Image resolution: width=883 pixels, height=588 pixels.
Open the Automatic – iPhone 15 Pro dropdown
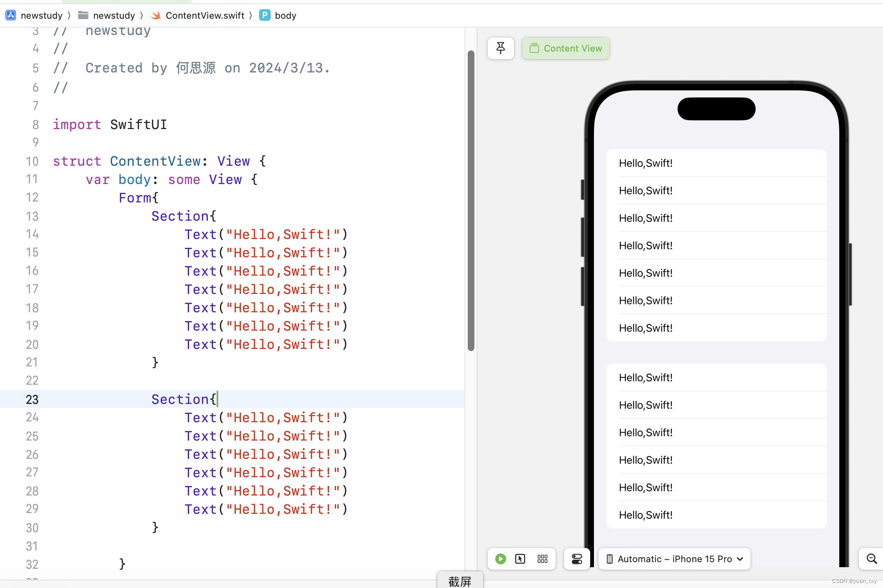[x=674, y=559]
